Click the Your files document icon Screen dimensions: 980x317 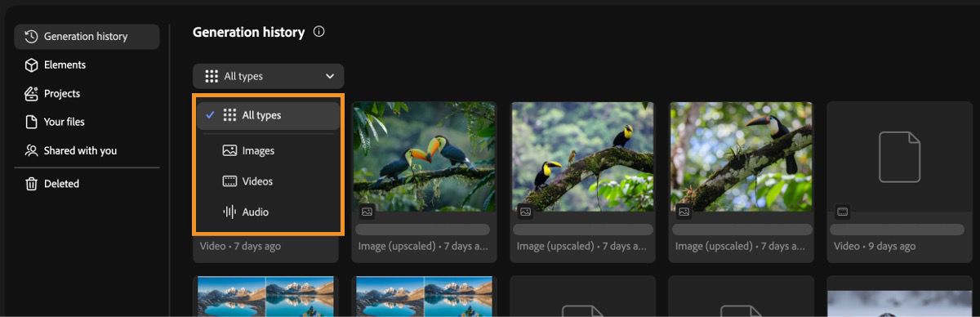click(x=32, y=123)
